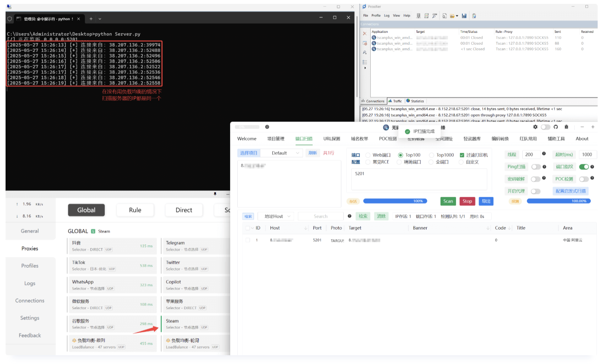Screen dimensions: 604x364
Task: Open terminal tab dropdown chevron
Action: tap(100, 19)
